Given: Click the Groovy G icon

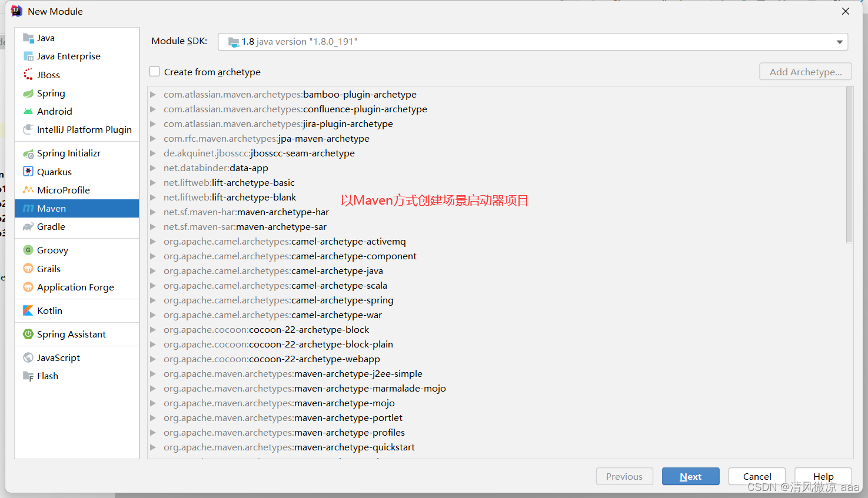Looking at the screenshot, I should [x=28, y=250].
